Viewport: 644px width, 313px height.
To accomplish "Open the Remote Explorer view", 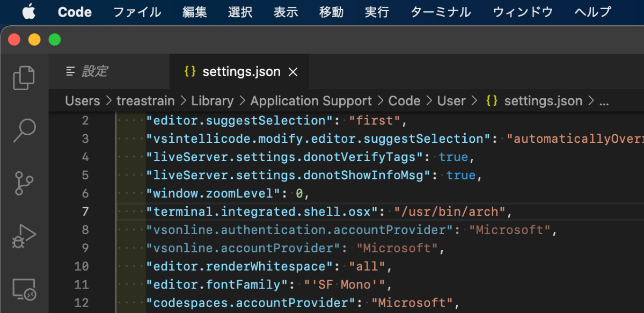I will pos(24,289).
